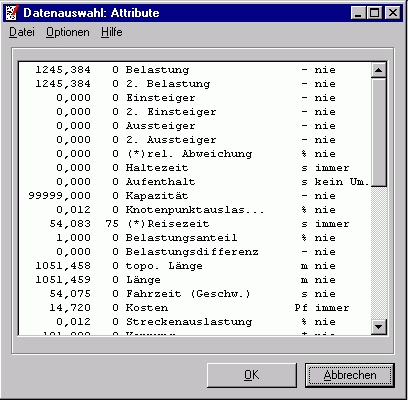The width and height of the screenshot is (408, 400).
Task: Click the scrollbar up arrow
Action: pyautogui.click(x=379, y=70)
